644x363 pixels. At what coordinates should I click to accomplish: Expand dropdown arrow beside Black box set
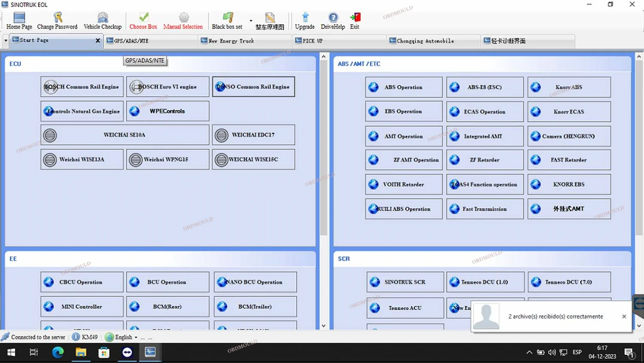point(251,21)
